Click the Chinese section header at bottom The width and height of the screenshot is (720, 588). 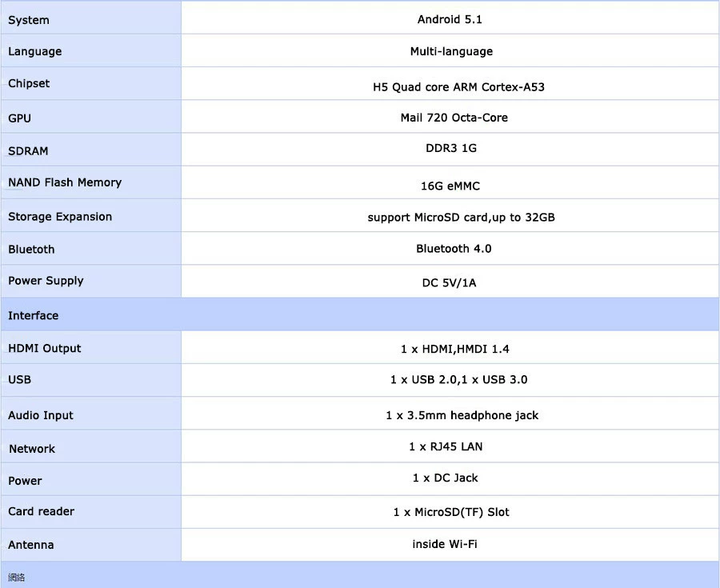[360, 575]
